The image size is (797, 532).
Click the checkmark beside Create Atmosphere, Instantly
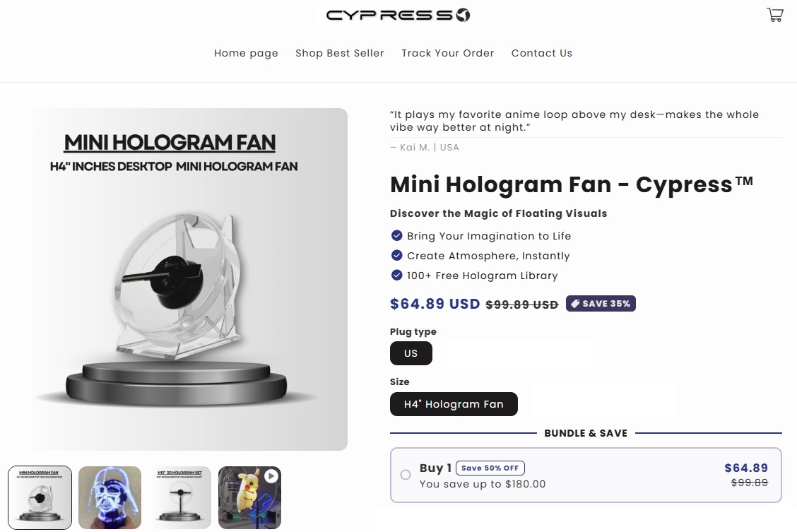397,256
